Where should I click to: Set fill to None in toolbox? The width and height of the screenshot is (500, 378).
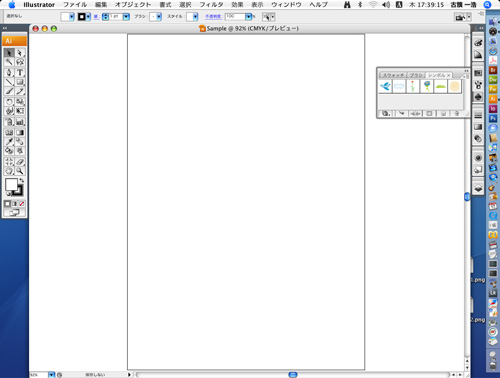click(22, 204)
